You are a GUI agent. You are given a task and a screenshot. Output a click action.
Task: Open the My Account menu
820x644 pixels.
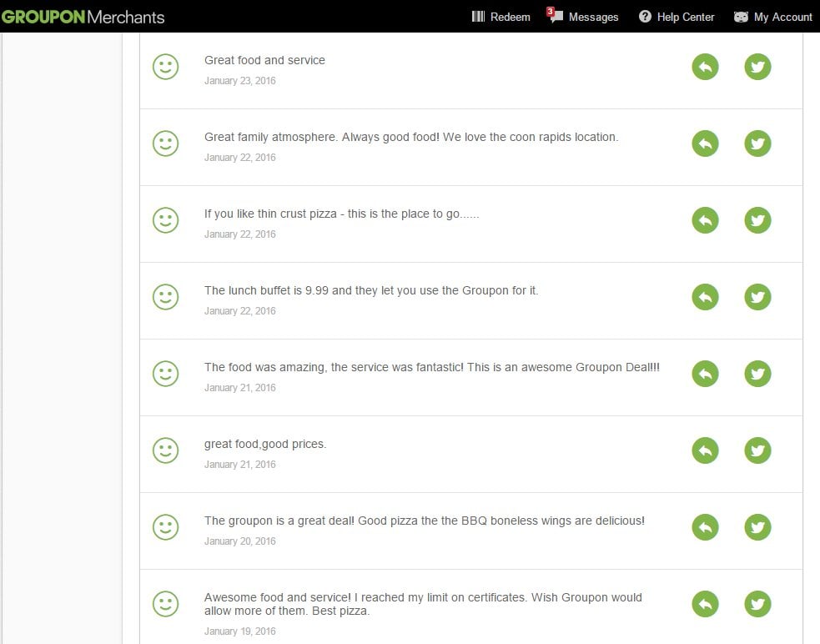pos(772,17)
